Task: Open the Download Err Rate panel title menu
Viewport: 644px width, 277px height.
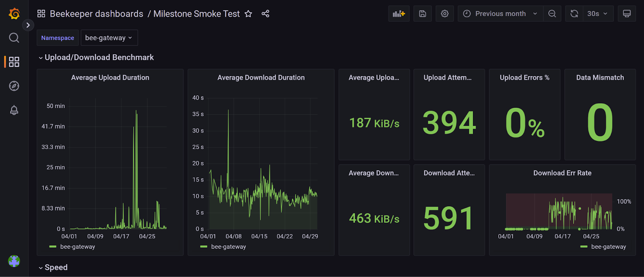Action: [x=562, y=173]
